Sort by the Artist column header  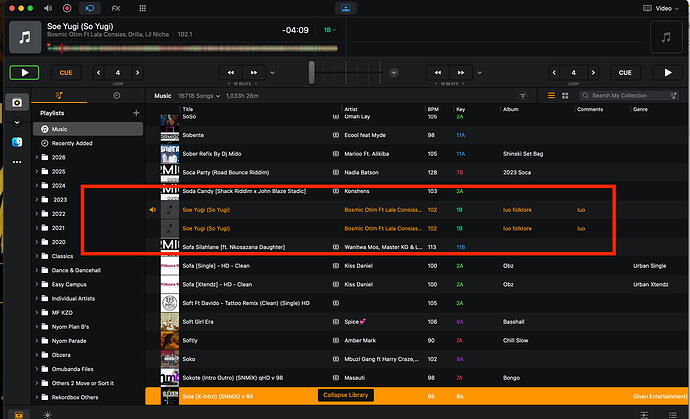pos(351,109)
